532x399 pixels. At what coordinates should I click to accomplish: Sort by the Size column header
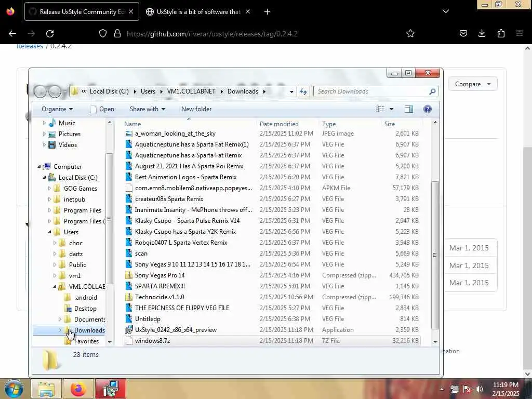402,124
